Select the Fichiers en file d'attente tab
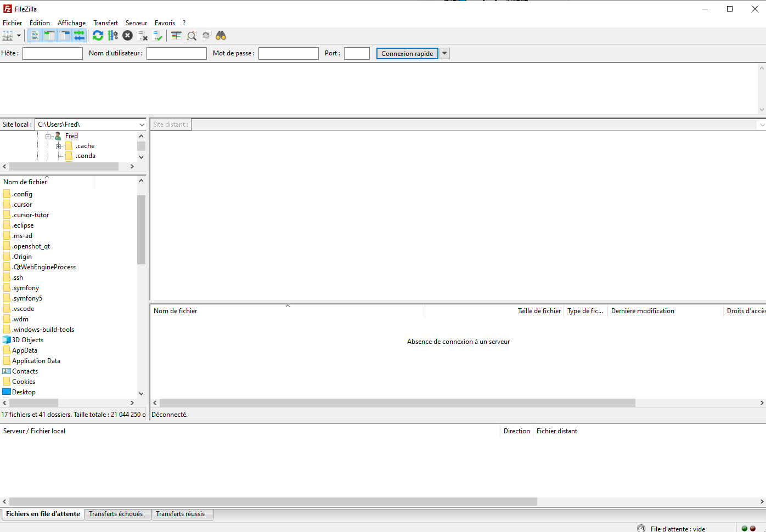 pyautogui.click(x=43, y=514)
